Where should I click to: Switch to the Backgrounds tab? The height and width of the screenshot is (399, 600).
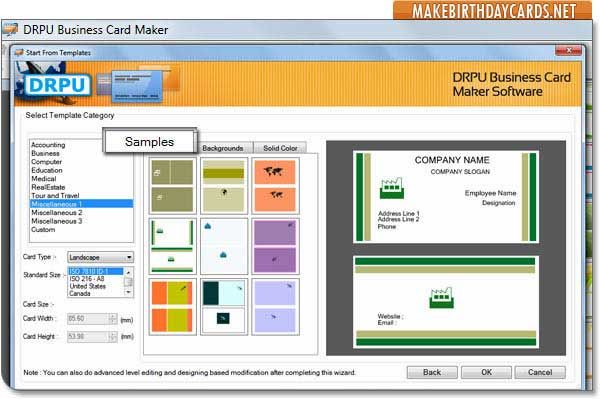pos(223,148)
